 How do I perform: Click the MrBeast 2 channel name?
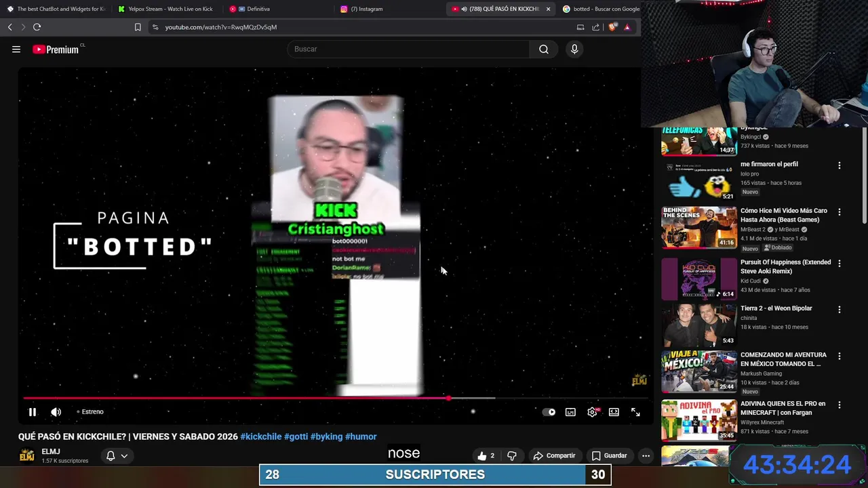point(753,230)
